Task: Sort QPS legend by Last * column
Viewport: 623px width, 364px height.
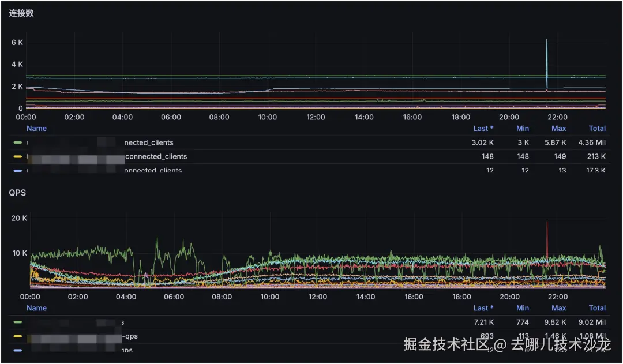Action: pos(483,308)
